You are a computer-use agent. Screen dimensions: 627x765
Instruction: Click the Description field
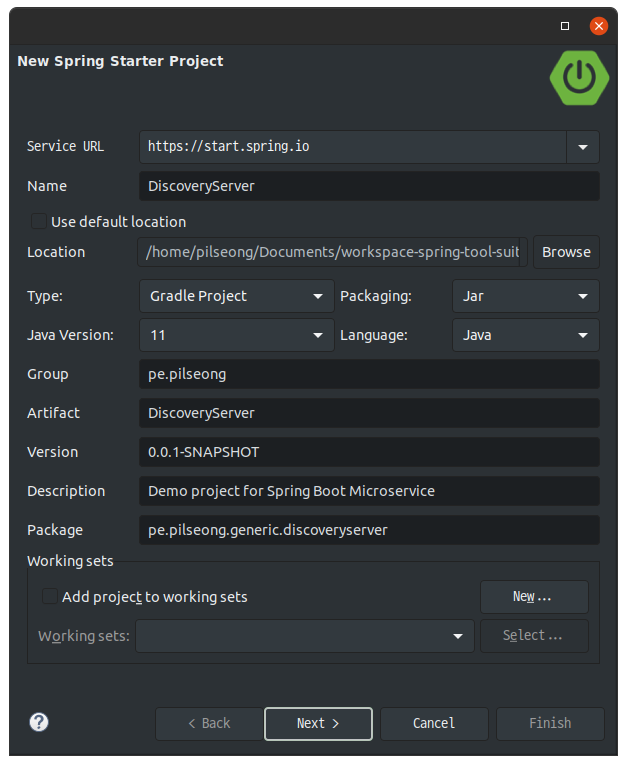pos(369,491)
